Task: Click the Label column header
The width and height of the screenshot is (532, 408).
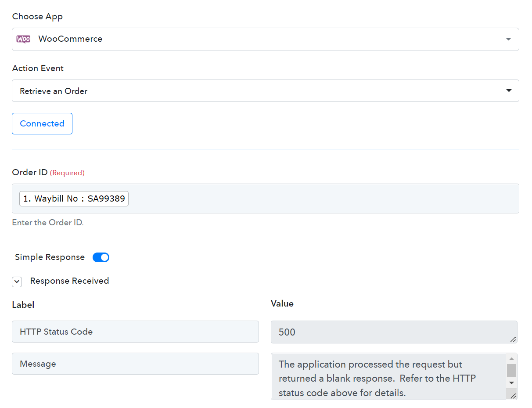Action: [x=23, y=305]
